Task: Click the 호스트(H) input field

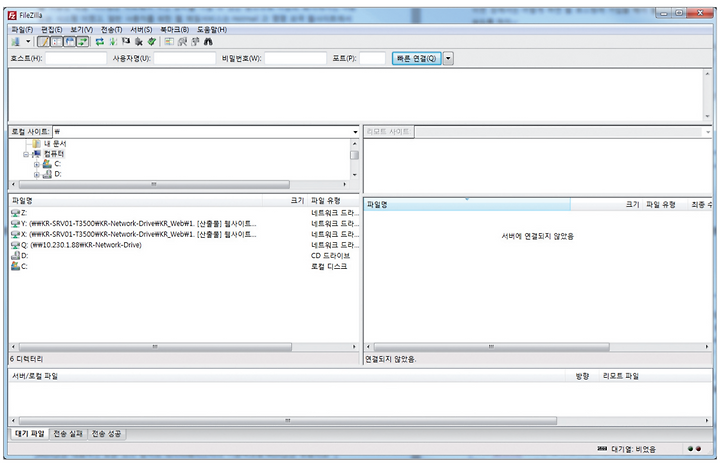Action: coord(76,58)
